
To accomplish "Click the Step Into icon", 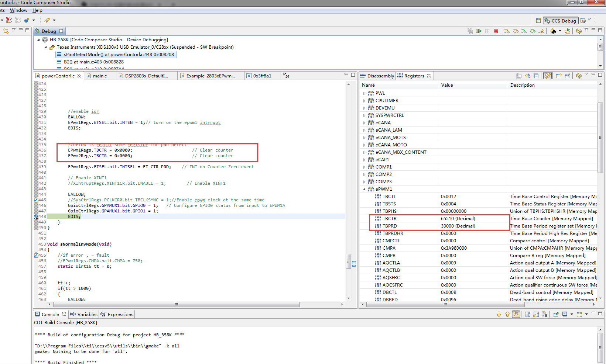I will coord(507,31).
